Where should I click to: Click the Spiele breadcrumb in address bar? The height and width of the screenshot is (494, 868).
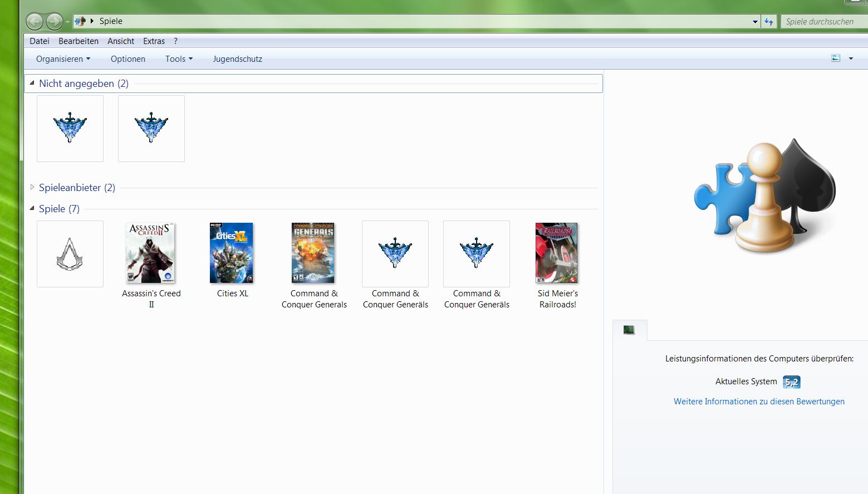pos(111,21)
